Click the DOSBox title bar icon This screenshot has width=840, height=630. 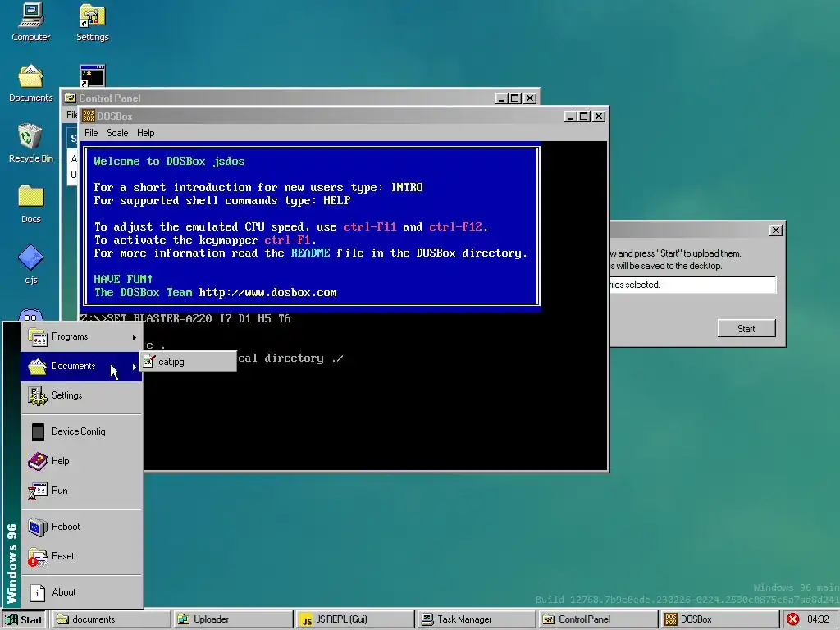(x=89, y=116)
